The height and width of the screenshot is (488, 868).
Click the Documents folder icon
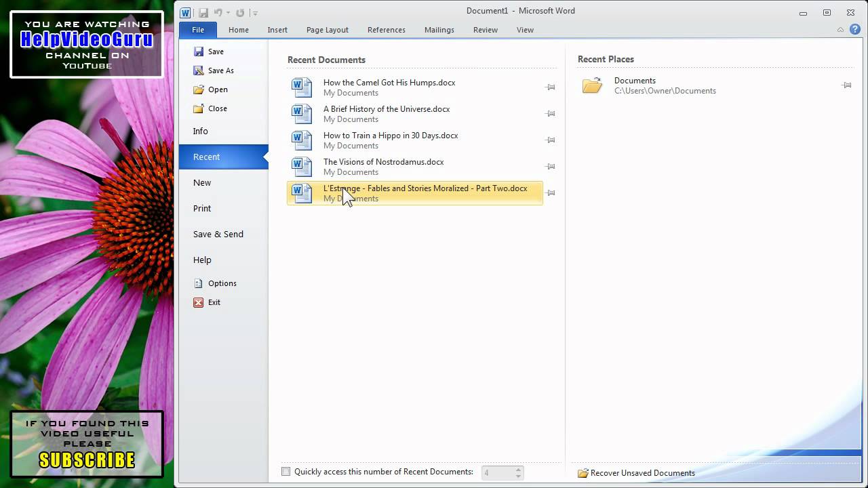tap(592, 85)
